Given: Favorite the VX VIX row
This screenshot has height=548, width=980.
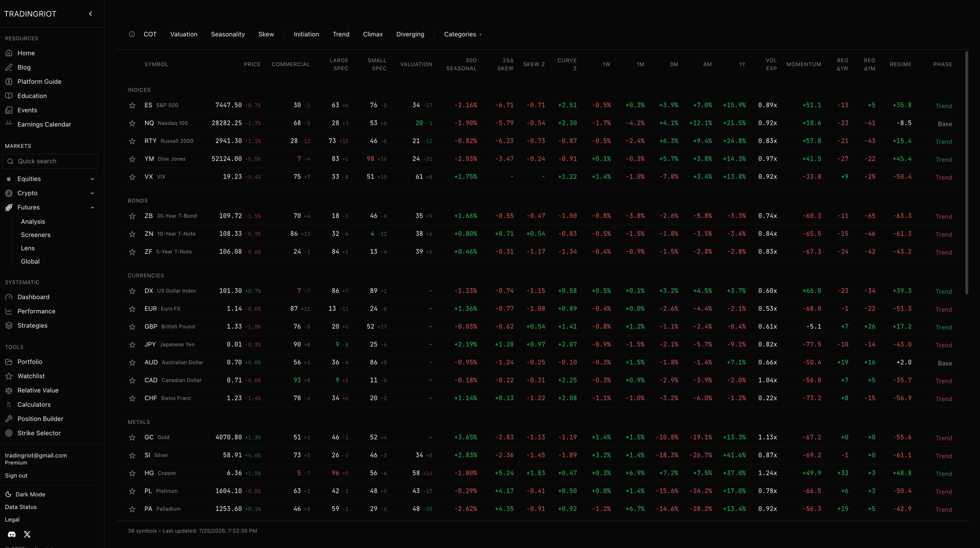Looking at the screenshot, I should coord(132,177).
